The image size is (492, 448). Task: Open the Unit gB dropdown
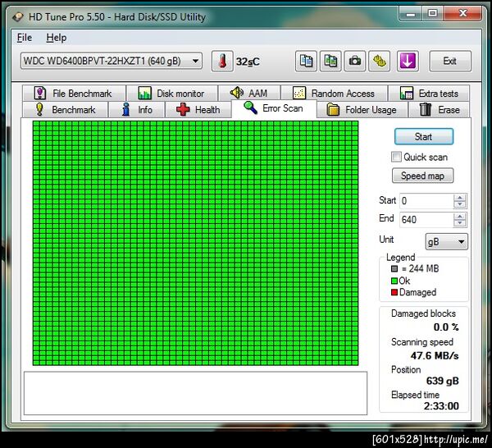(x=447, y=242)
